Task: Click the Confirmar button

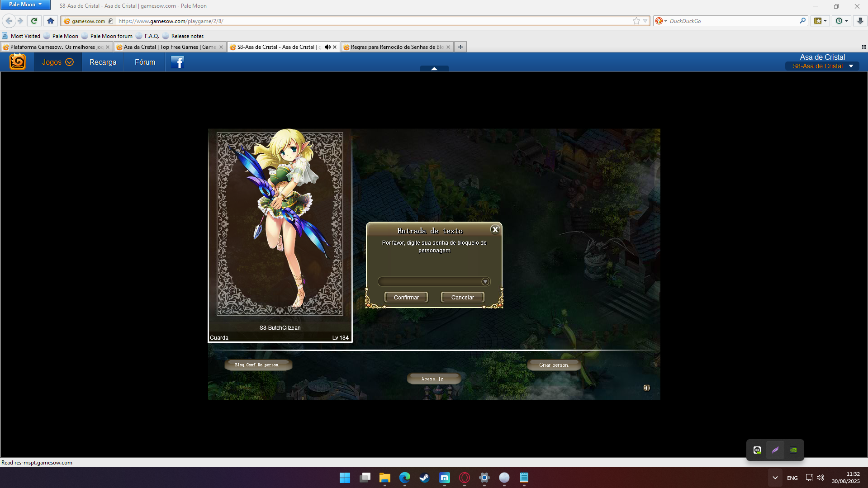Action: pos(406,298)
